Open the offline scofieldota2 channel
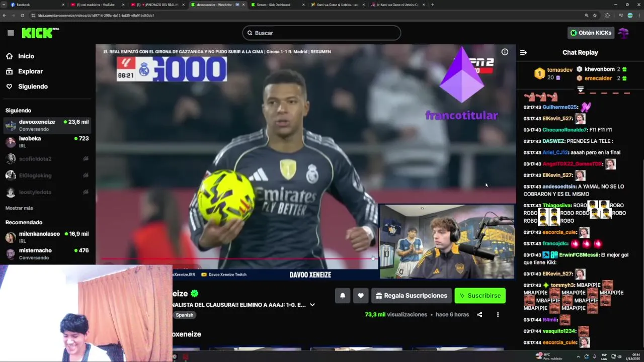644x362 pixels. point(47,159)
